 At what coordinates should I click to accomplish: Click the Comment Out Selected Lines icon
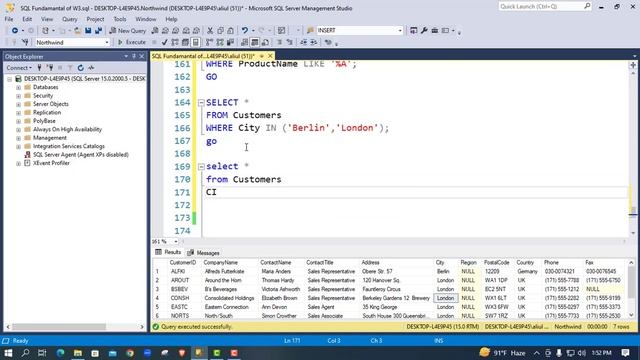(x=280, y=42)
